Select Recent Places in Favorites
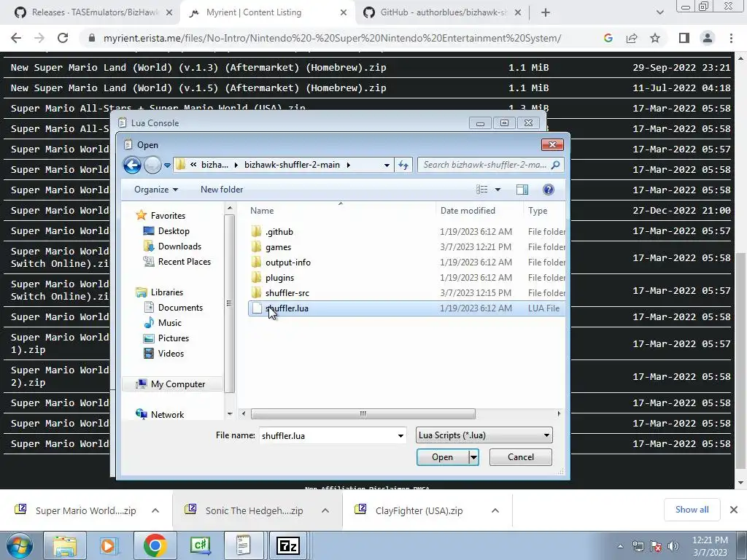 pos(185,262)
